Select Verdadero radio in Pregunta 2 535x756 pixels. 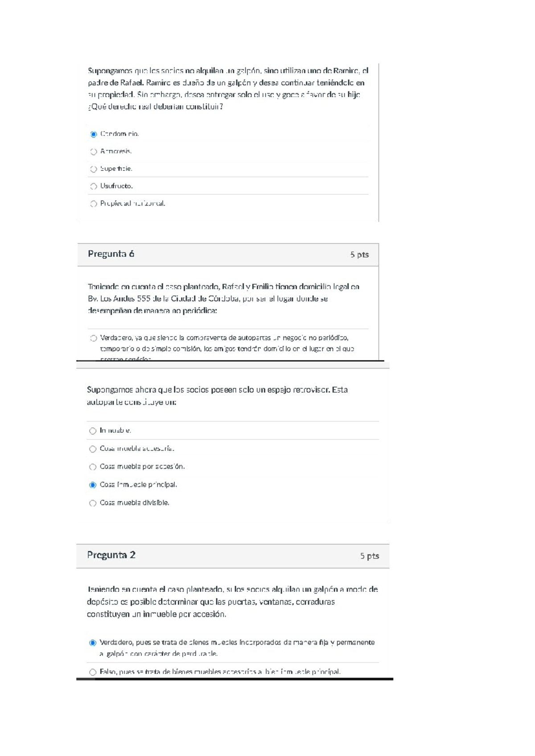pyautogui.click(x=93, y=643)
